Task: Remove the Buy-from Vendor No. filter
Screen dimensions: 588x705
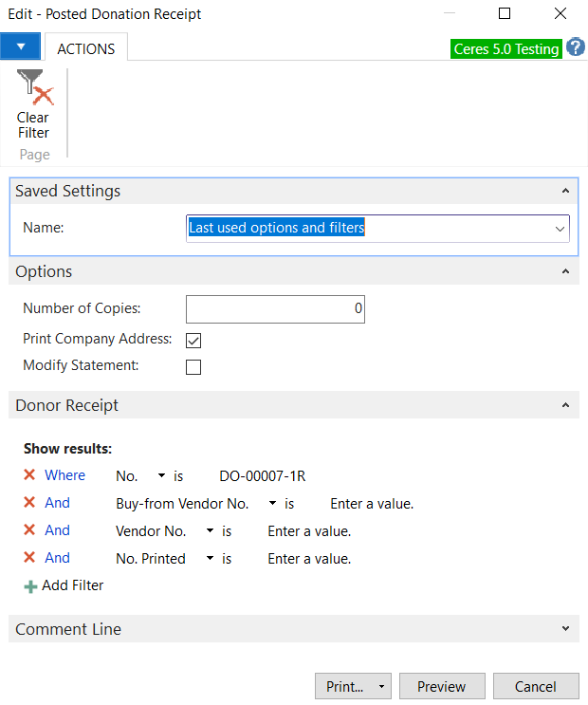Action: [29, 502]
